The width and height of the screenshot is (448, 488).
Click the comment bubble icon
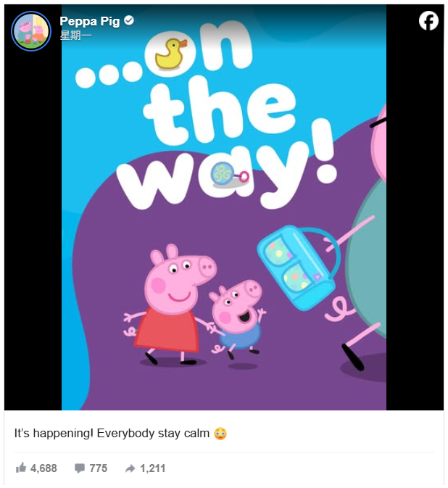80,468
